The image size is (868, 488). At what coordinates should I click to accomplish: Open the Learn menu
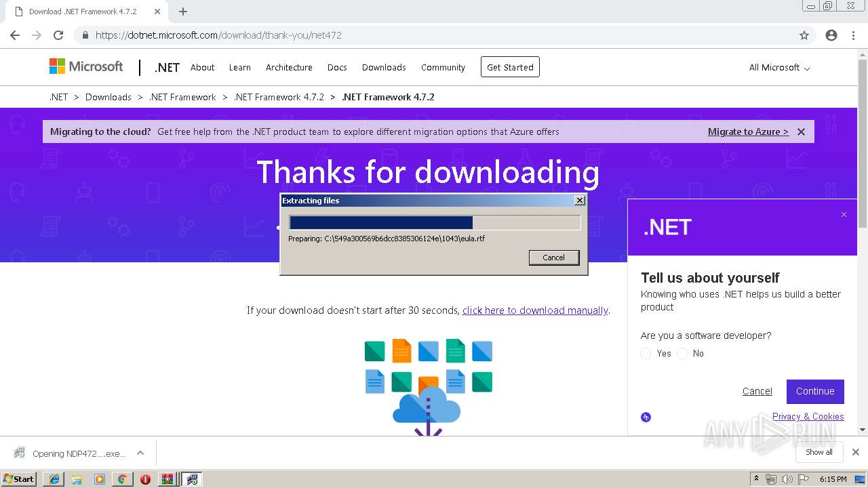[239, 67]
